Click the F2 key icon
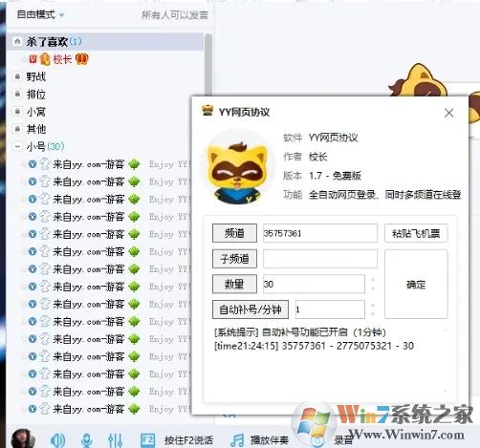This screenshot has height=448, width=480. point(148,440)
